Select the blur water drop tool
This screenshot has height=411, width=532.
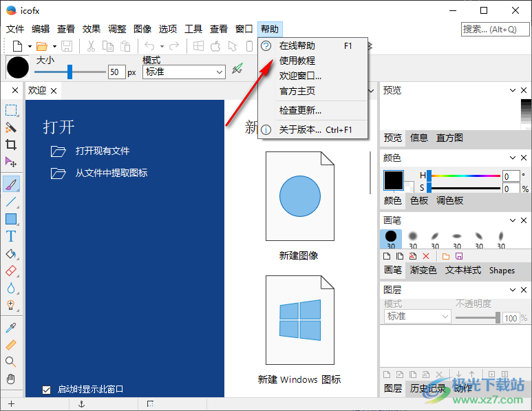point(11,288)
